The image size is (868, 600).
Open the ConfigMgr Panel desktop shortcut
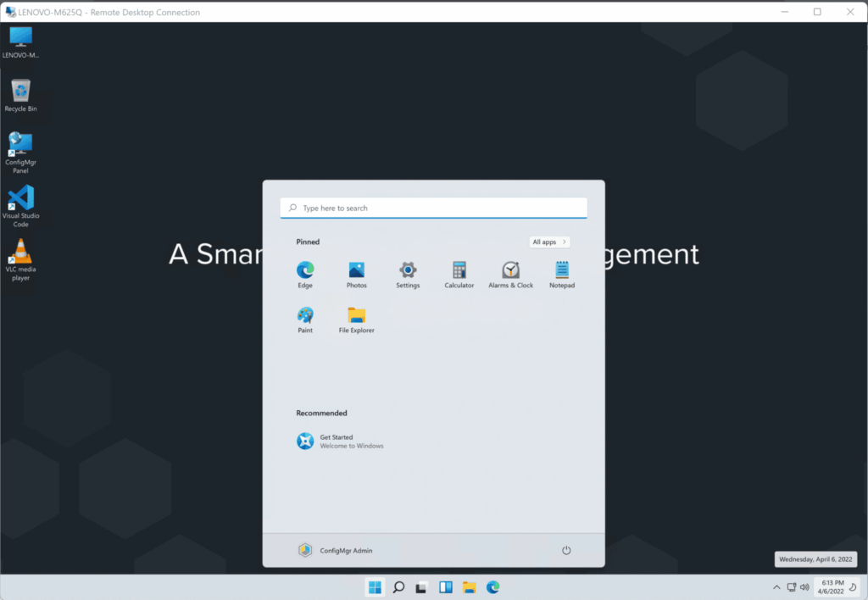(20, 146)
